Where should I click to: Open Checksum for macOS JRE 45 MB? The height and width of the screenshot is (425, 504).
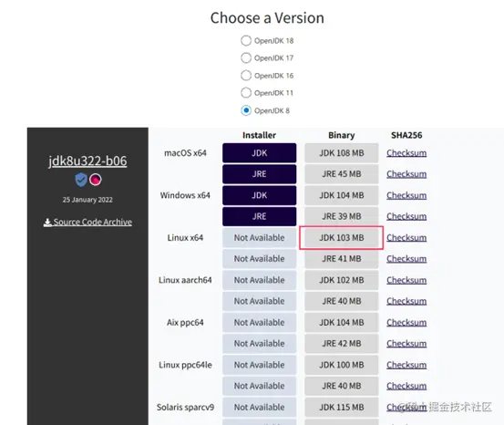(x=406, y=174)
